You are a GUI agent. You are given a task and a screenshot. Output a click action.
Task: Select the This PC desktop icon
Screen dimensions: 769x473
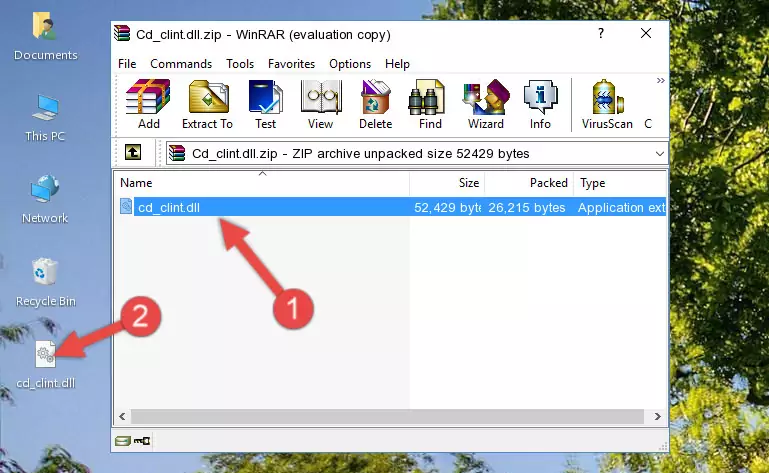coord(45,118)
